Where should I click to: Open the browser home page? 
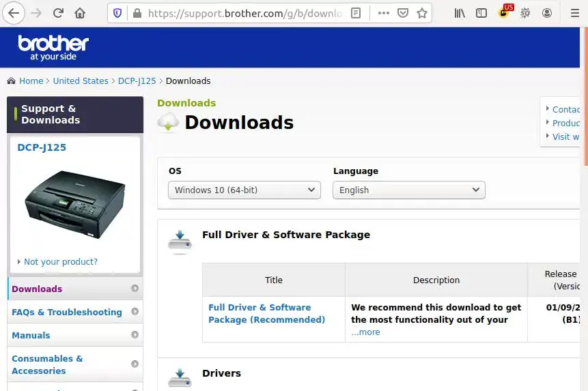[x=80, y=13]
